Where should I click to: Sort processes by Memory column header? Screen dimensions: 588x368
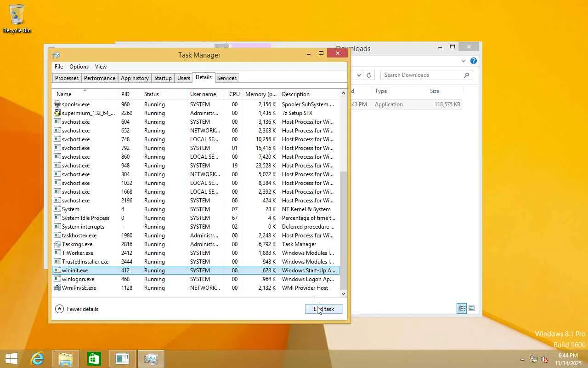pyautogui.click(x=260, y=94)
